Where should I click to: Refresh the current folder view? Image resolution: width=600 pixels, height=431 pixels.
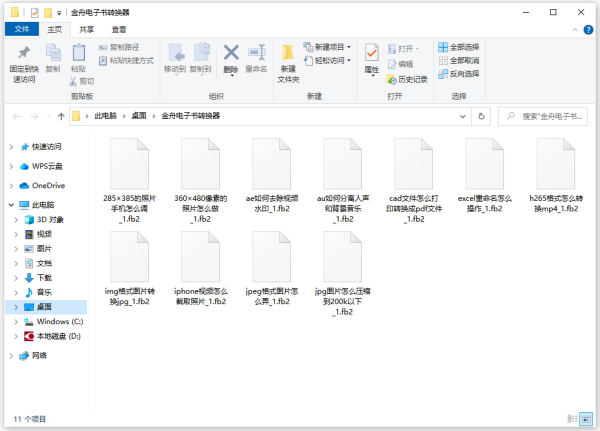click(x=481, y=116)
